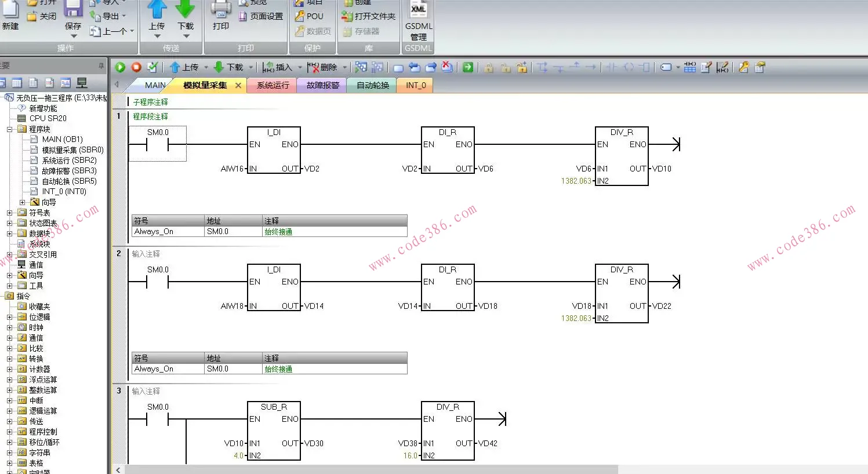Open the 插入 dropdown arrow in toolbar
The height and width of the screenshot is (474, 868).
pos(300,67)
